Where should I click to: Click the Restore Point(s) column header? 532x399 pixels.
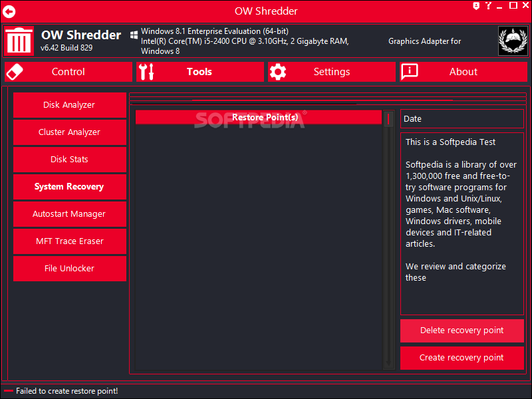(x=259, y=118)
